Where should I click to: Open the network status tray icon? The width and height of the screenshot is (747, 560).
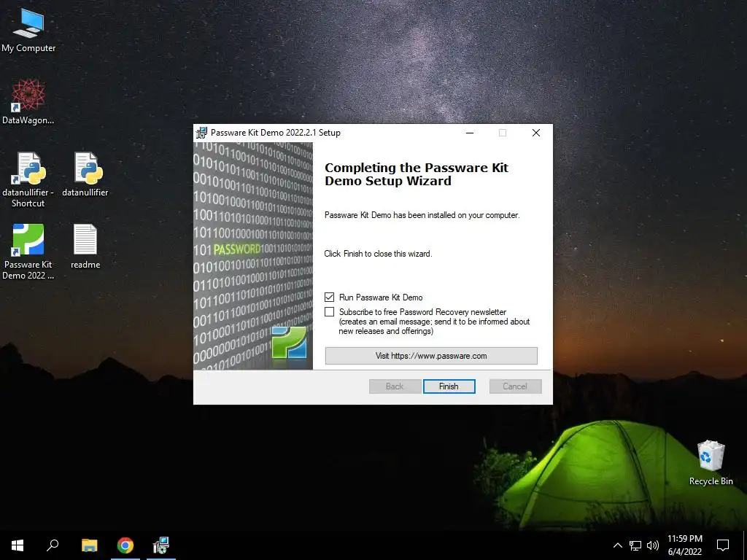click(x=635, y=545)
